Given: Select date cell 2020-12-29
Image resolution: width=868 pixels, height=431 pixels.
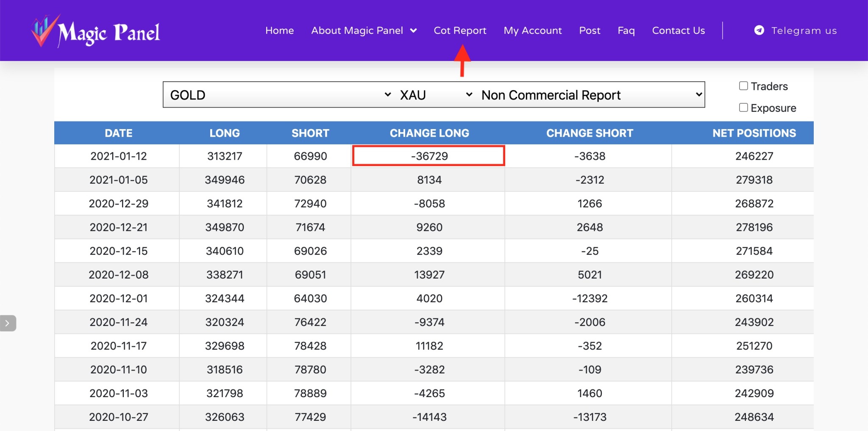Looking at the screenshot, I should [x=119, y=204].
